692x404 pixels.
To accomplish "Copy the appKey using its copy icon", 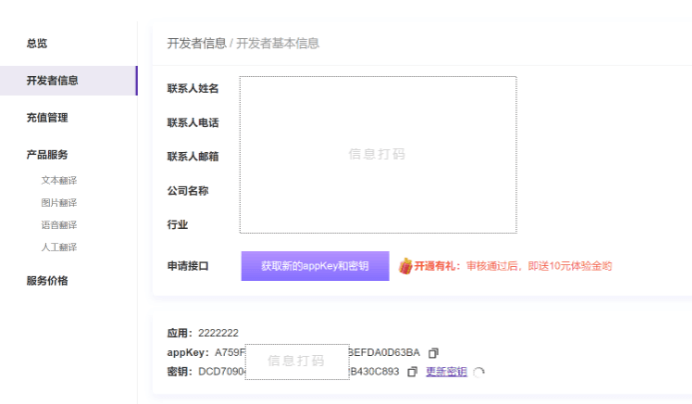I will (433, 353).
